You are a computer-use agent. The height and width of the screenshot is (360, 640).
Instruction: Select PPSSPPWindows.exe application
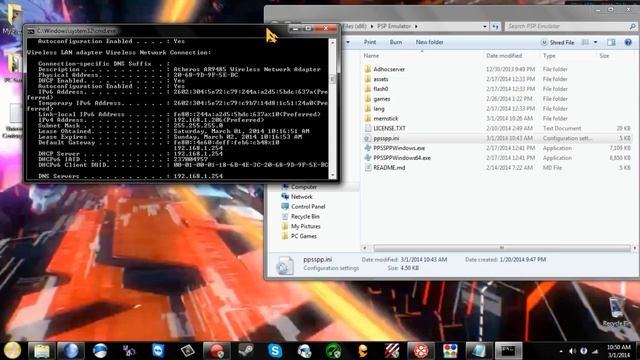(x=399, y=148)
